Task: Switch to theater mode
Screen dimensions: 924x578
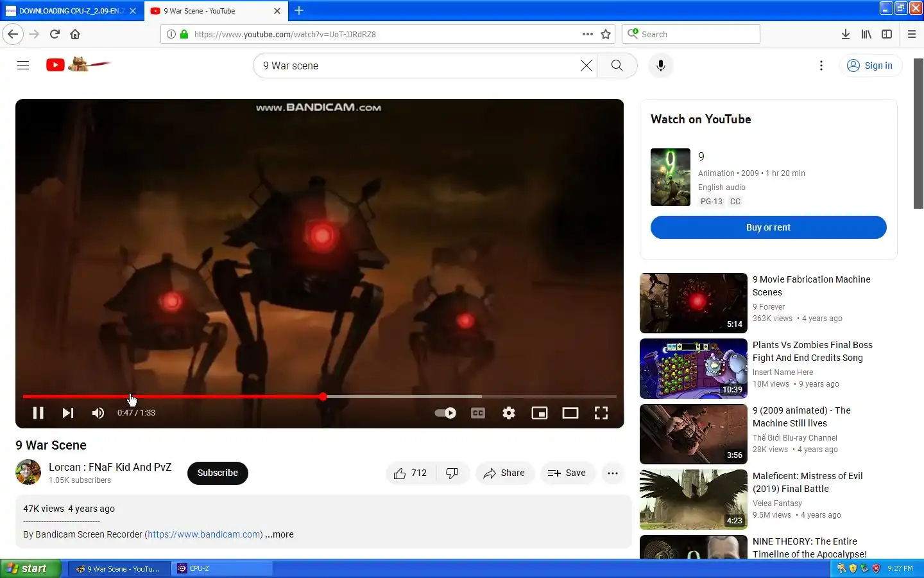Action: pyautogui.click(x=570, y=413)
